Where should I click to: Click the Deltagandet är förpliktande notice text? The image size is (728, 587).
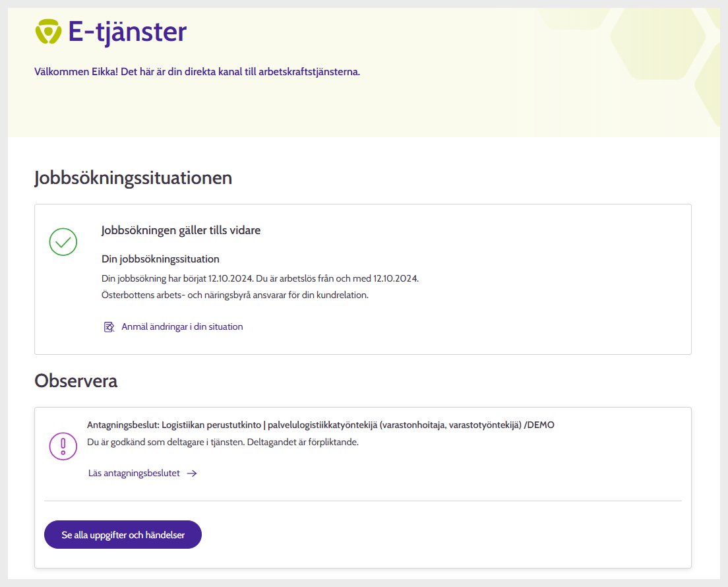pyautogui.click(x=223, y=442)
